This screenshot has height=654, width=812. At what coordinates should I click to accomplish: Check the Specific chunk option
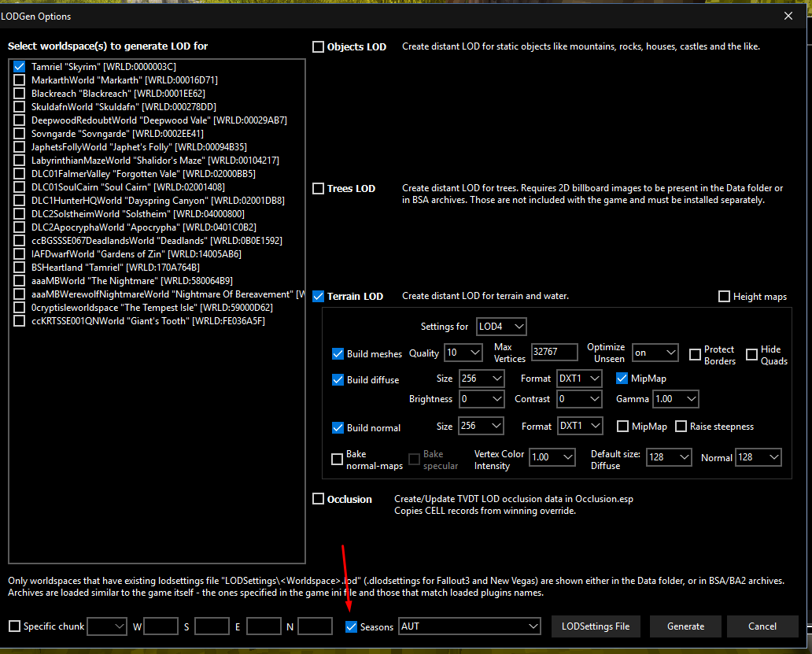tap(14, 626)
